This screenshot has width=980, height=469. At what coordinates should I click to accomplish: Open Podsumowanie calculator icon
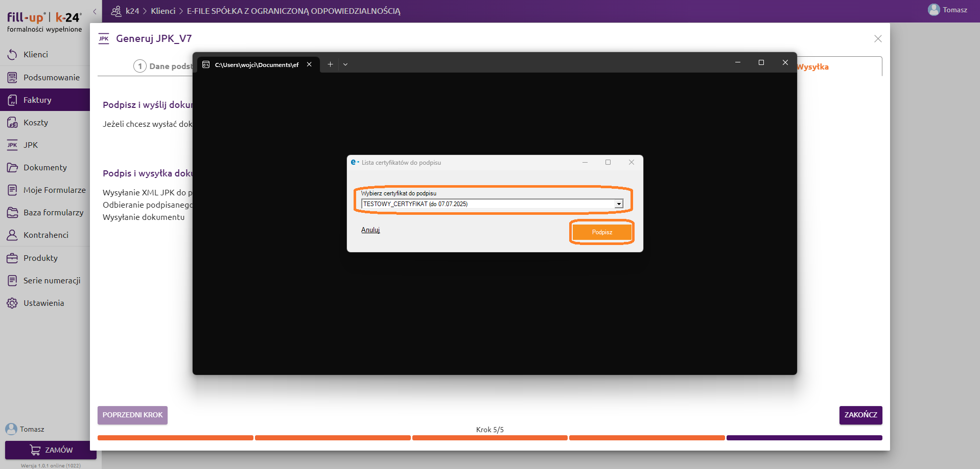tap(12, 77)
